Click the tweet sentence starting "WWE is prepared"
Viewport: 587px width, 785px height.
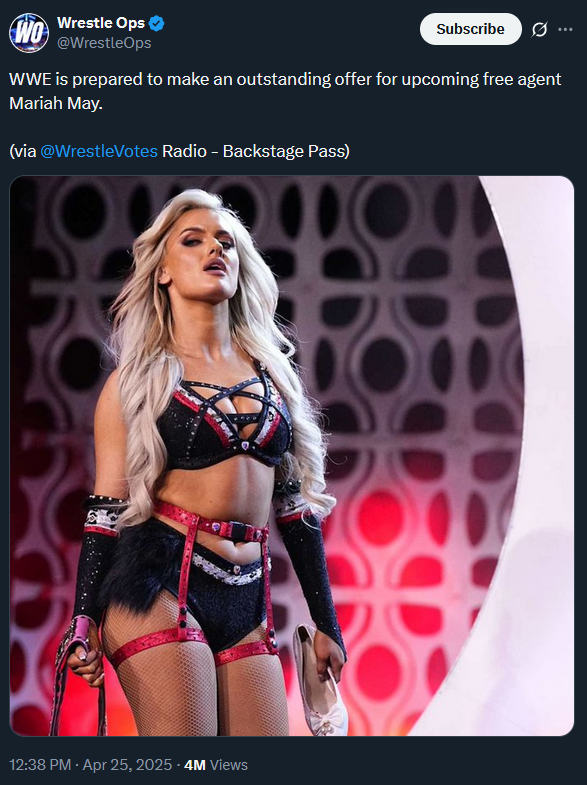pyautogui.click(x=285, y=80)
